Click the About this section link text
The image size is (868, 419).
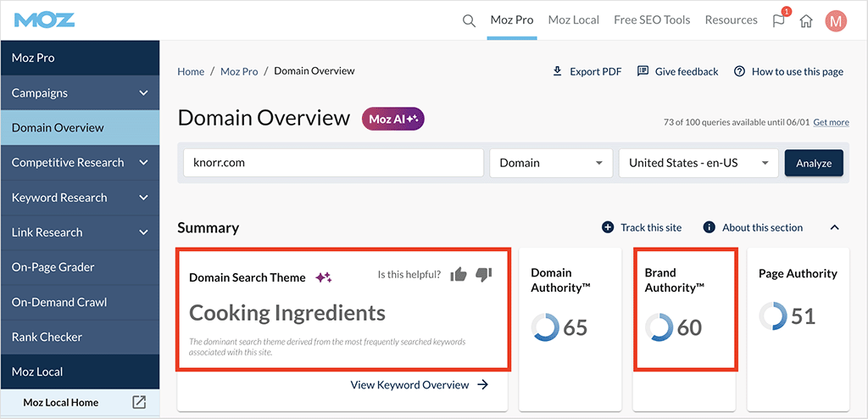(762, 227)
